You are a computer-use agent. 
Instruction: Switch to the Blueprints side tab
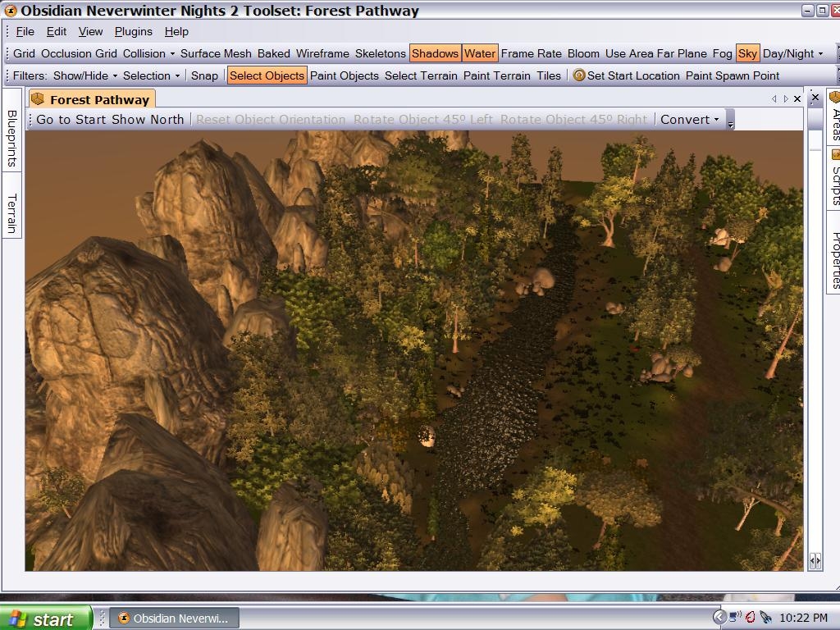tap(11, 138)
